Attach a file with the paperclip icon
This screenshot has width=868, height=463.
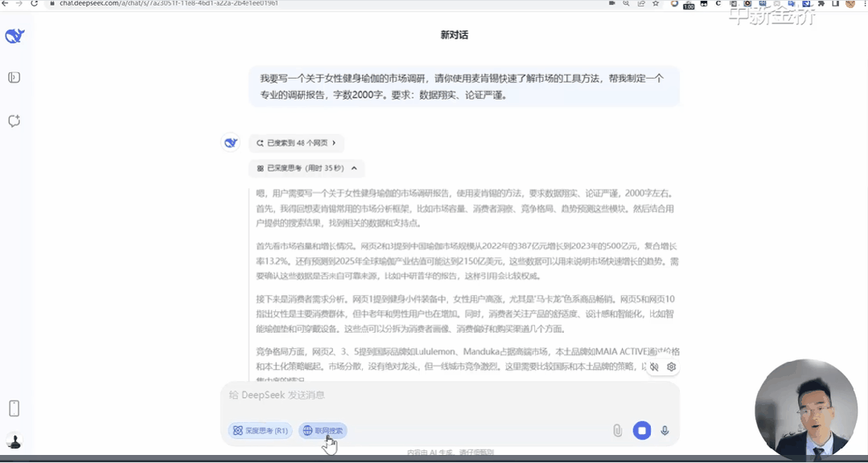617,430
